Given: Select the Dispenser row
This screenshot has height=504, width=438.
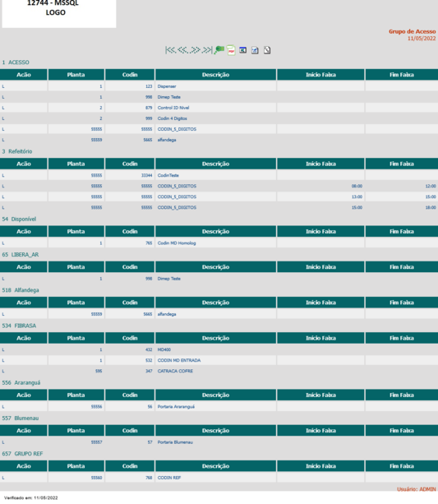Looking at the screenshot, I should point(219,86).
